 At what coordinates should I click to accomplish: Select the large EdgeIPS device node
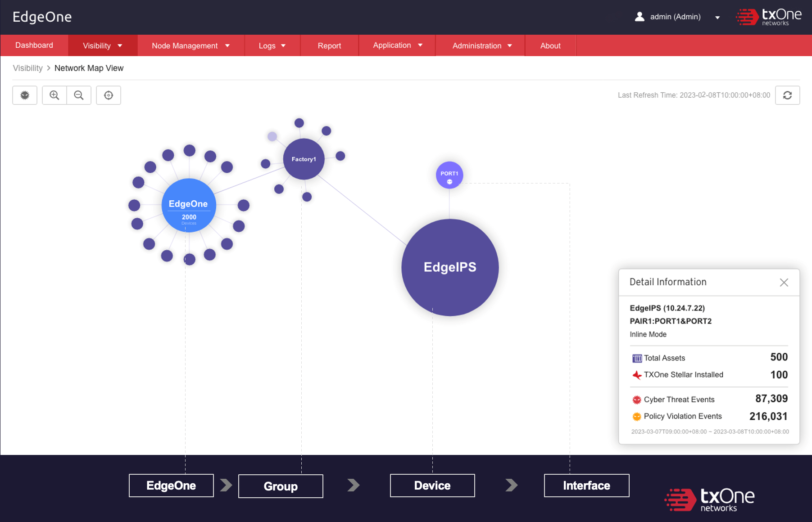coord(450,267)
